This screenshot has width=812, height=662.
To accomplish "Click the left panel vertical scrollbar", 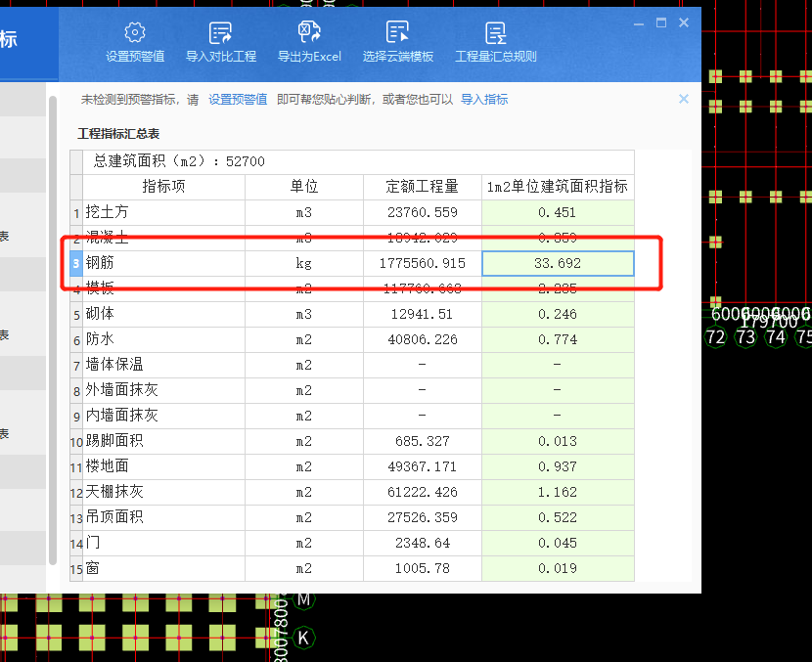I will pos(52,331).
